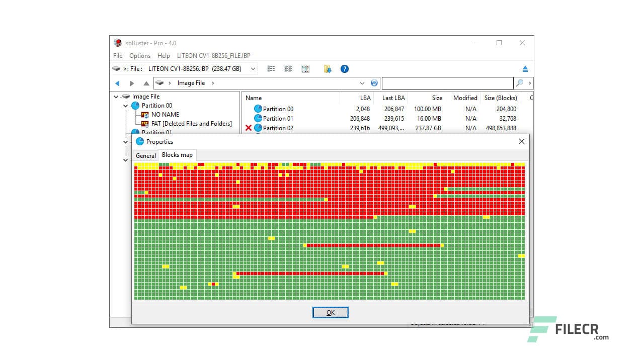Collapse the Partition 00 tree node

tap(125, 106)
